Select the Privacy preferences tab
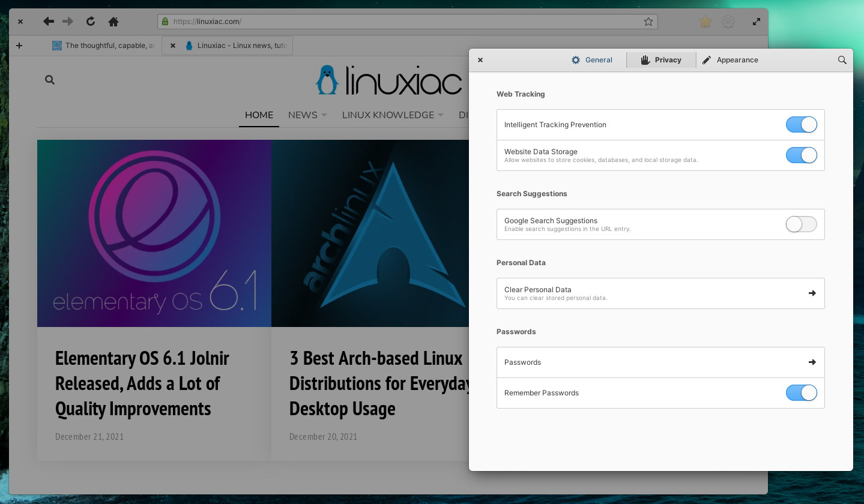The image size is (864, 504). click(661, 60)
